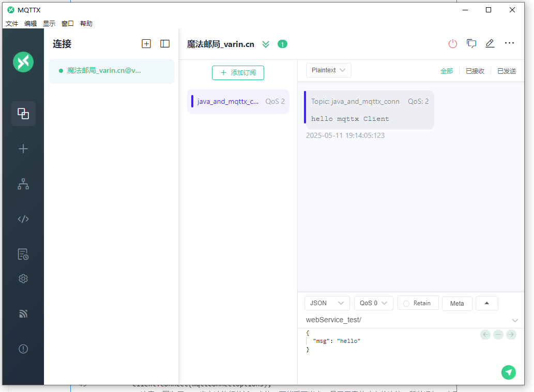Image resolution: width=534 pixels, height=392 pixels.
Task: Click the middle minus history button
Action: (x=498, y=335)
